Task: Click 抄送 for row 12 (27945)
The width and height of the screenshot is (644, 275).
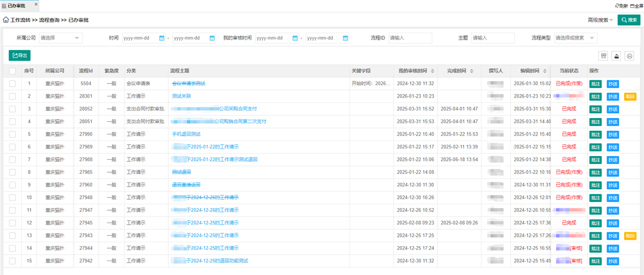Action: tap(613, 222)
